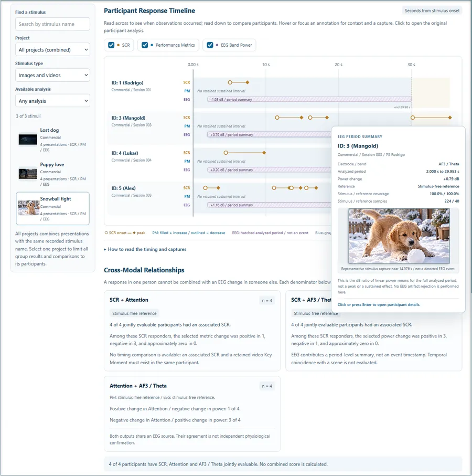The image size is (472, 476).
Task: Click Mangold's +0.79 dB EEG period bar
Action: (269, 134)
